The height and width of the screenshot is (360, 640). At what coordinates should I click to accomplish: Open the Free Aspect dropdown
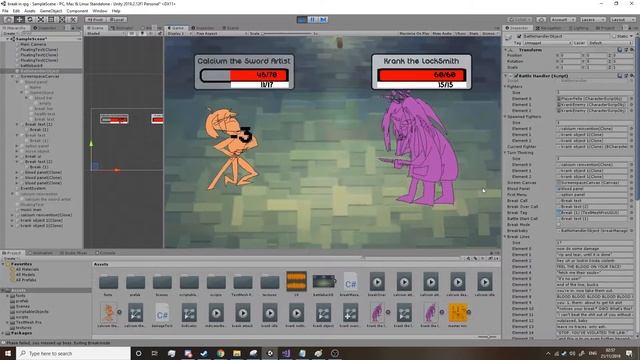pos(220,33)
